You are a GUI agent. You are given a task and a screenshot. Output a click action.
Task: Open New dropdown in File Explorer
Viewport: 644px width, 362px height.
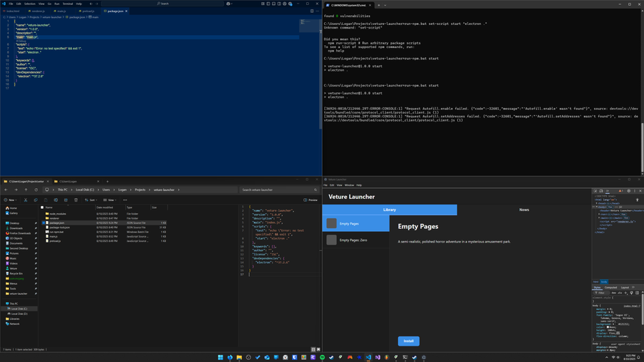pyautogui.click(x=10, y=200)
